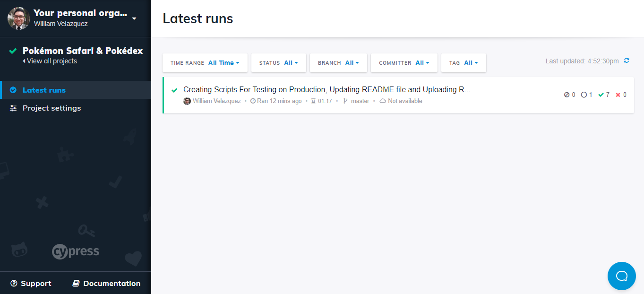Click committer avatar next to William Velazquez in run
The image size is (644, 294).
pyautogui.click(x=187, y=101)
